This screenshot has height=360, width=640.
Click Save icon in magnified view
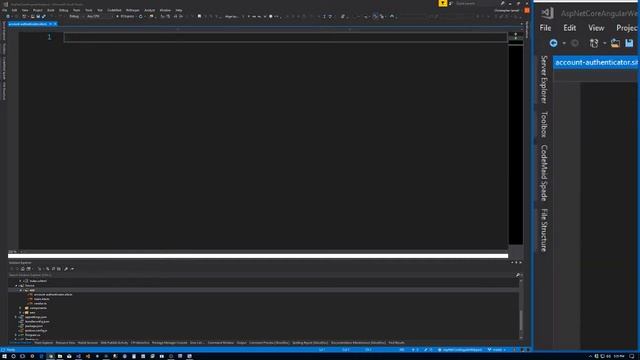tap(629, 43)
